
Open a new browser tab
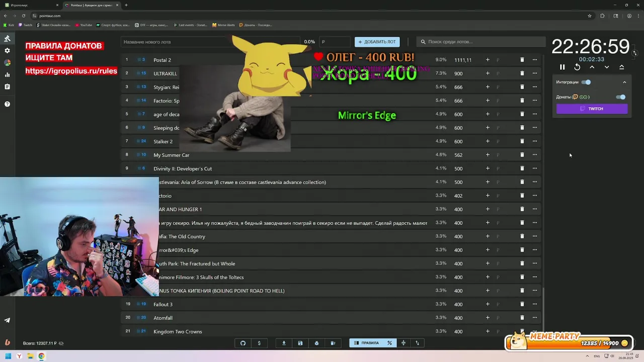tap(126, 5)
